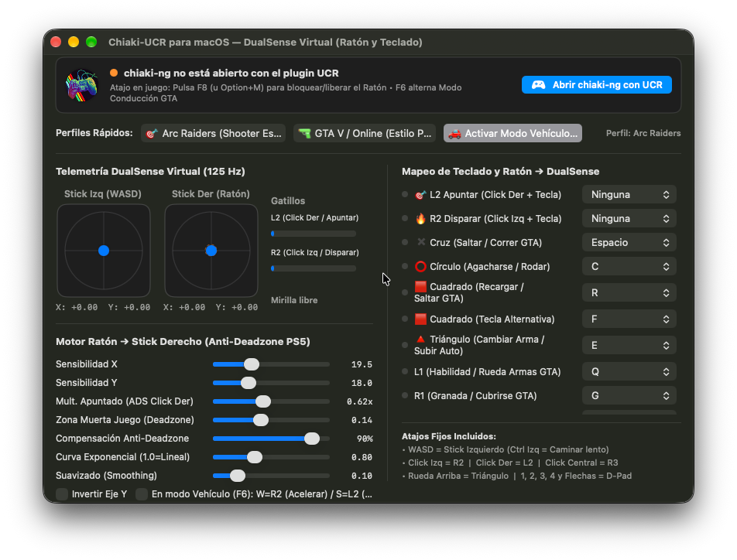Click the status dot before L1 (Habilidad) row
The height and width of the screenshot is (560, 737).
pos(405,371)
